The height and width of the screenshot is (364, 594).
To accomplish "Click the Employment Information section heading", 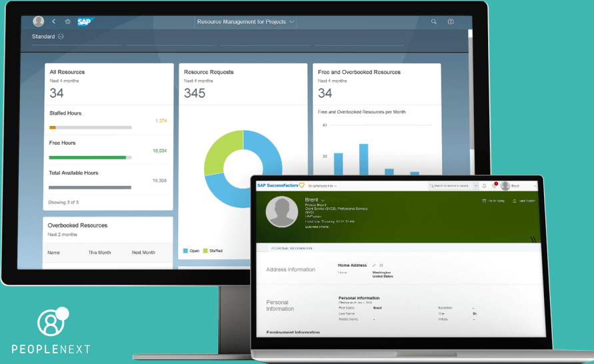I will (293, 332).
